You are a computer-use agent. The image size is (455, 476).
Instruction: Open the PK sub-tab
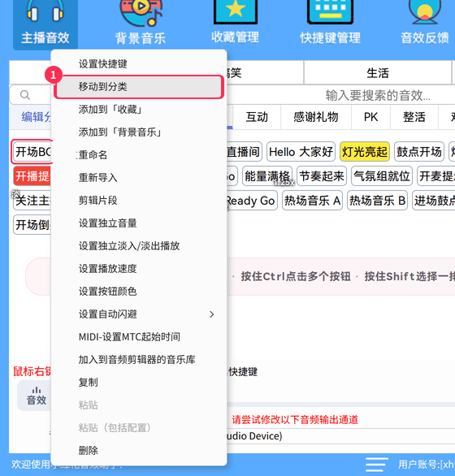coord(370,117)
